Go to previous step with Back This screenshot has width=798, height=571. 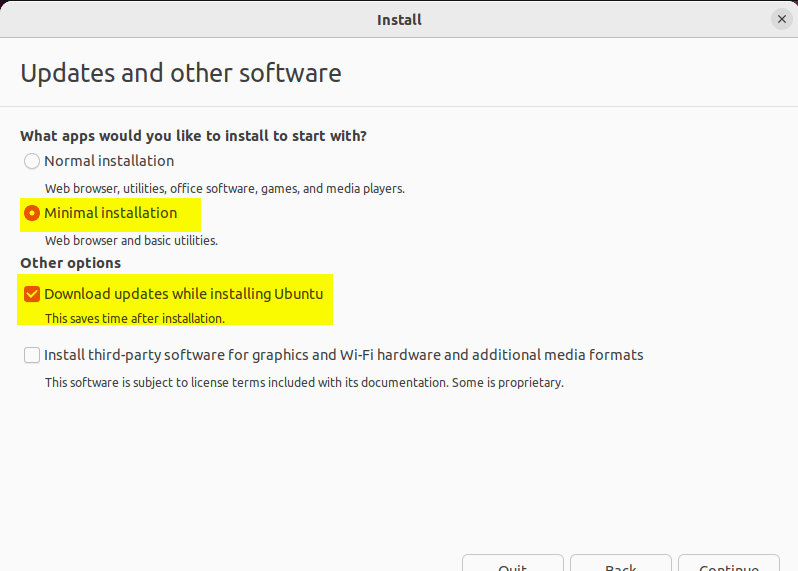click(620, 564)
